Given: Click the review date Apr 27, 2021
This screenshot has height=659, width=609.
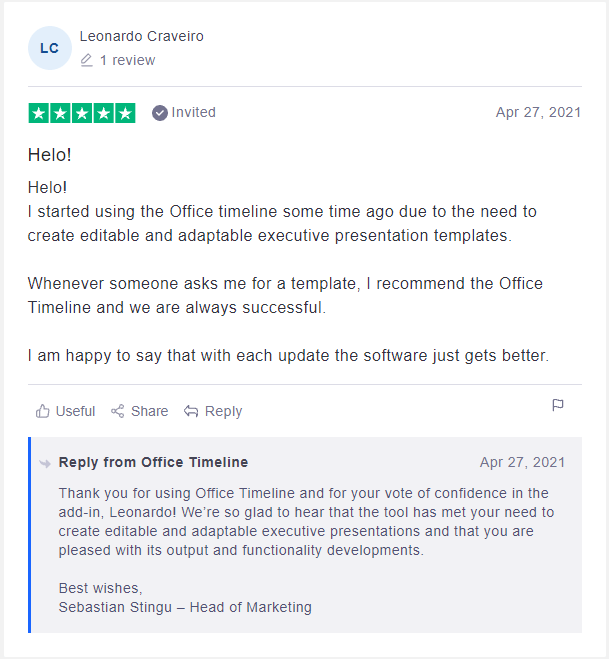Looking at the screenshot, I should (x=538, y=112).
